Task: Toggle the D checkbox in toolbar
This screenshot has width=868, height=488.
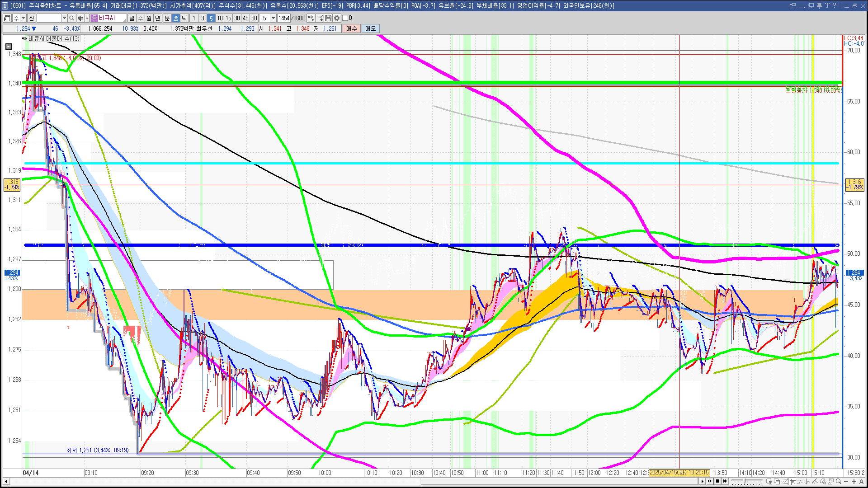Action: (345, 18)
